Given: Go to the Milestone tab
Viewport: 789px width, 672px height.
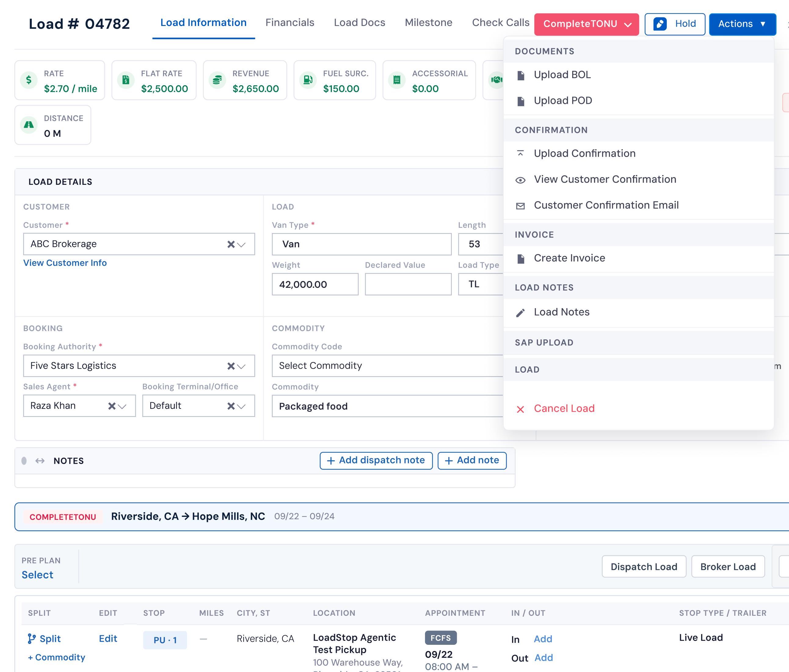Looking at the screenshot, I should pyautogui.click(x=428, y=23).
